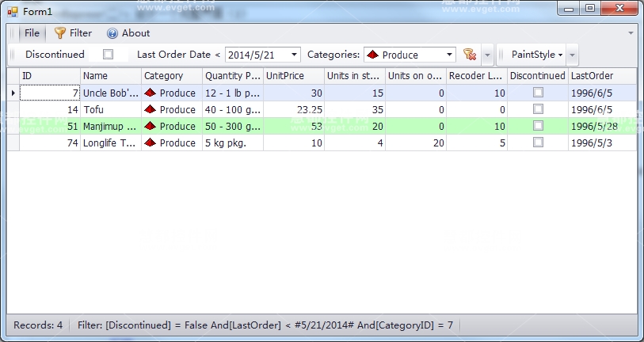Viewport: 644px width, 342px height.
Task: Open the Last Order Date dropdown
Action: click(x=294, y=55)
